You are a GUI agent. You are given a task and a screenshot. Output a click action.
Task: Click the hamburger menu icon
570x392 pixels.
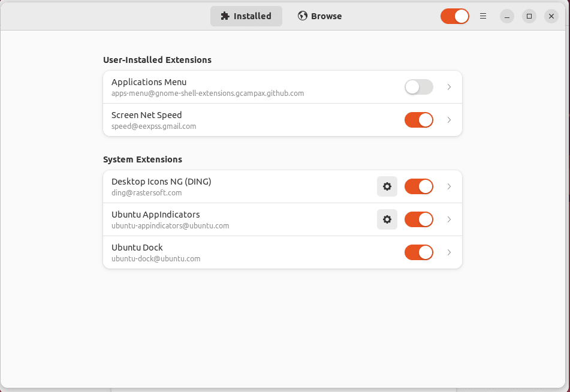coord(483,16)
